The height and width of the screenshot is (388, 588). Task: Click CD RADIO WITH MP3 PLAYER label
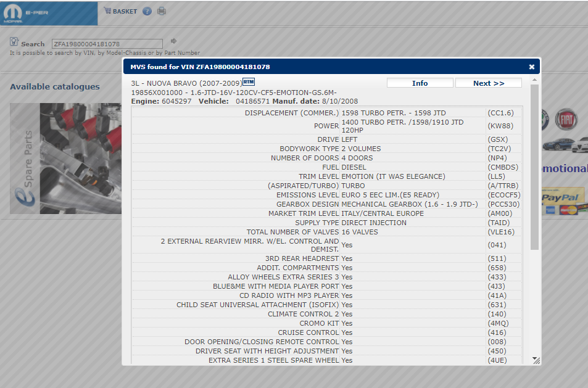[289, 295]
